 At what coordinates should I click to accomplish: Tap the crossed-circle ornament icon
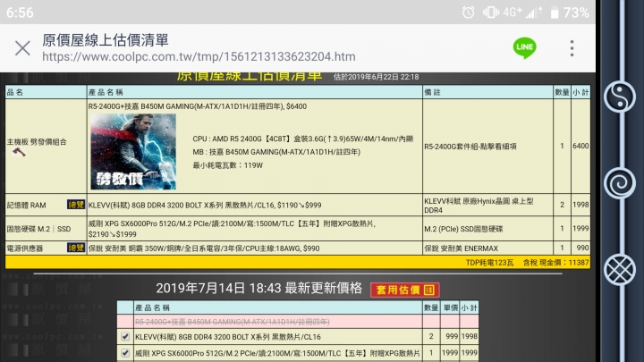(619, 270)
